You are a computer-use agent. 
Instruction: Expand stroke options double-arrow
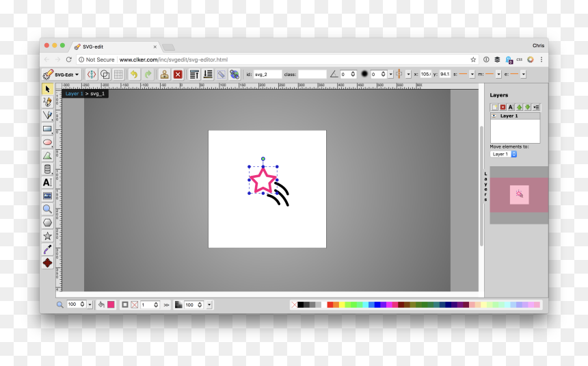click(166, 305)
